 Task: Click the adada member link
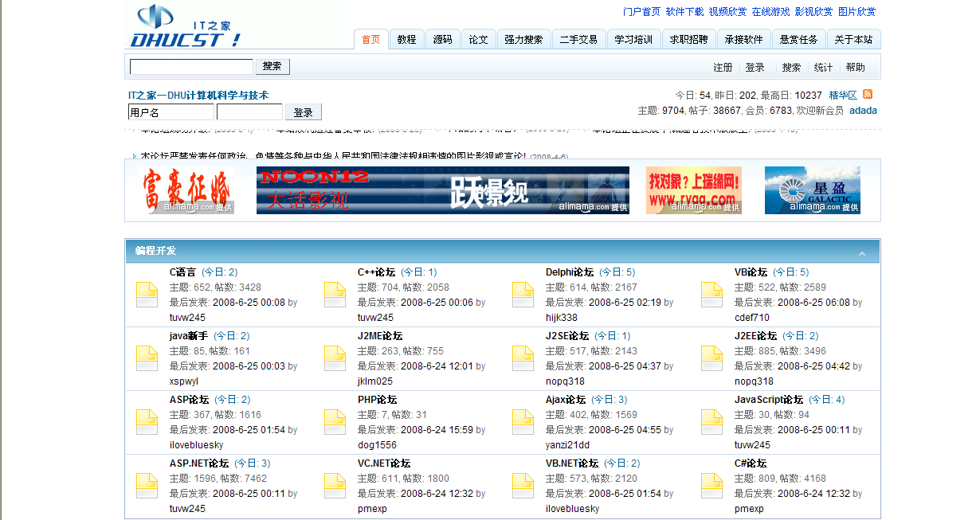pos(863,110)
